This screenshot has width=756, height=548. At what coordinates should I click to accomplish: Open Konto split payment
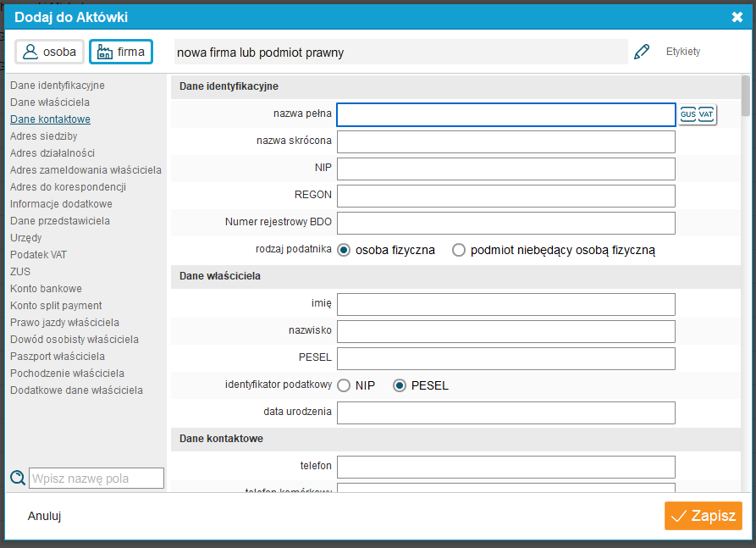pos(56,306)
